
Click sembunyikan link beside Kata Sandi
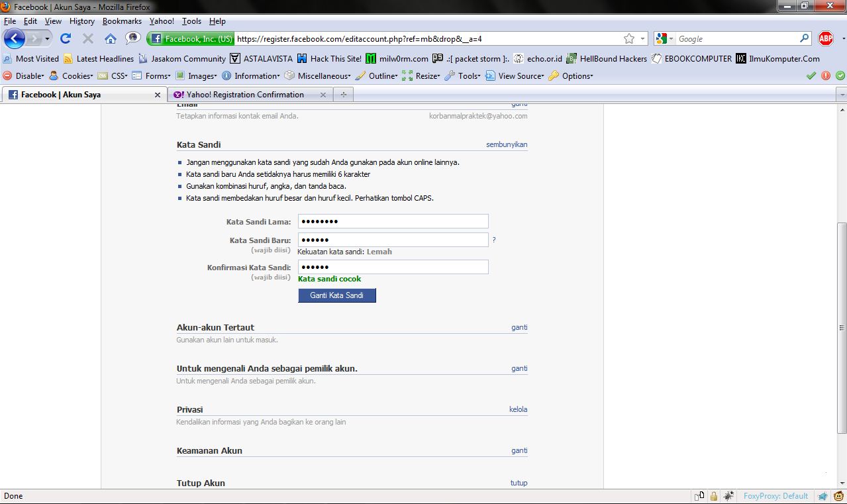point(507,144)
